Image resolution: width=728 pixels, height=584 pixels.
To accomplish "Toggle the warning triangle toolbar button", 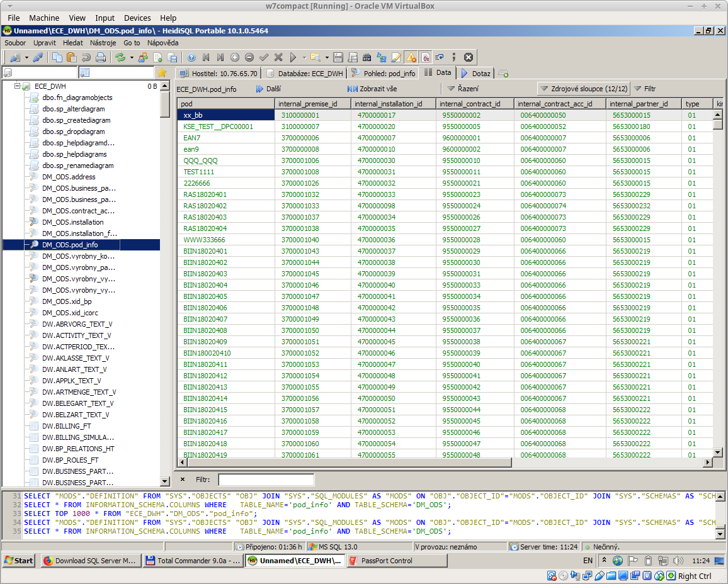I will (411, 57).
